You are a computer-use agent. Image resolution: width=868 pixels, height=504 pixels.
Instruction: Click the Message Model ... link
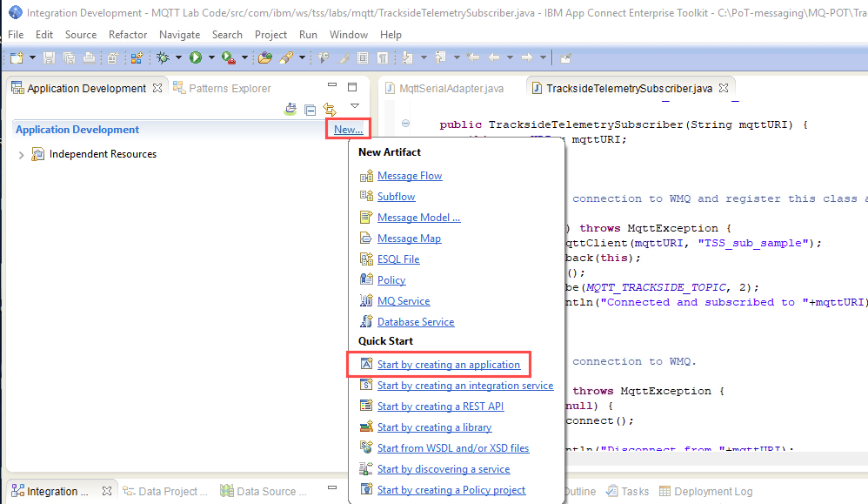pyautogui.click(x=419, y=218)
